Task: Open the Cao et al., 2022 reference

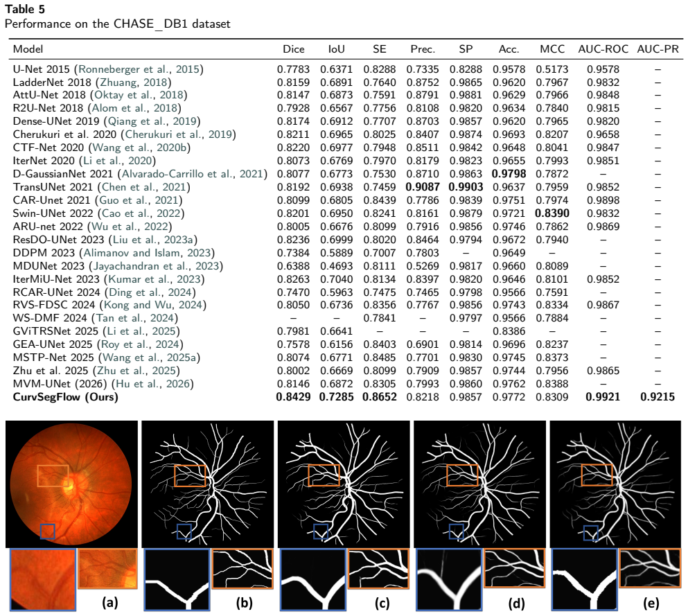Action: pos(141,213)
